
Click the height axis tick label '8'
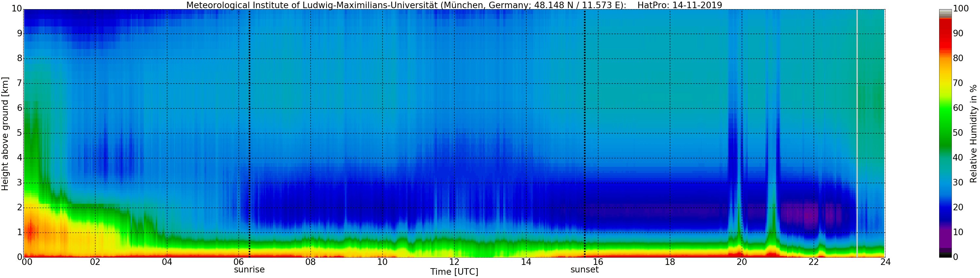(x=19, y=58)
